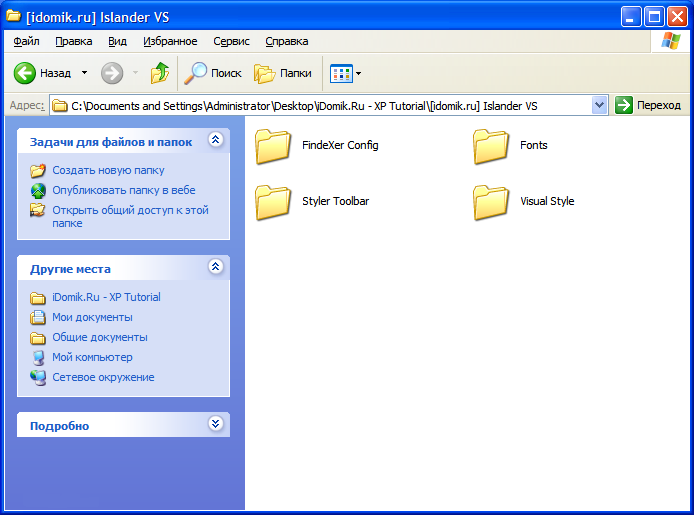The width and height of the screenshot is (694, 515).
Task: Open Поиск search with magnifier icon
Action: [x=213, y=73]
